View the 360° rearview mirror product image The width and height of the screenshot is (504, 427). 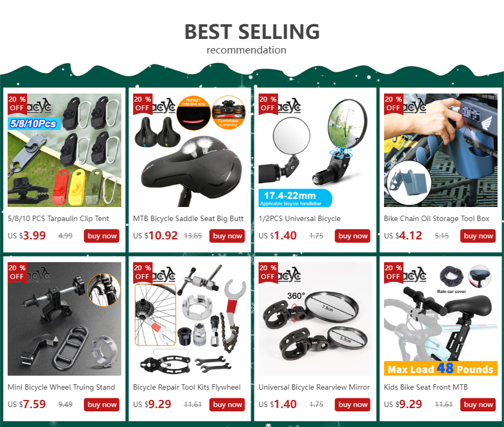[315, 319]
